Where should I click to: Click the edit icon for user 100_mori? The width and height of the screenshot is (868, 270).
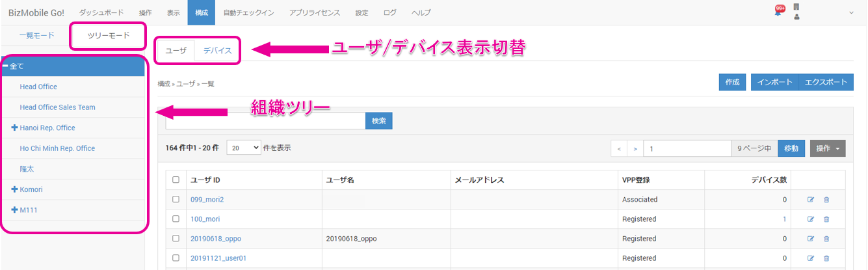point(810,219)
